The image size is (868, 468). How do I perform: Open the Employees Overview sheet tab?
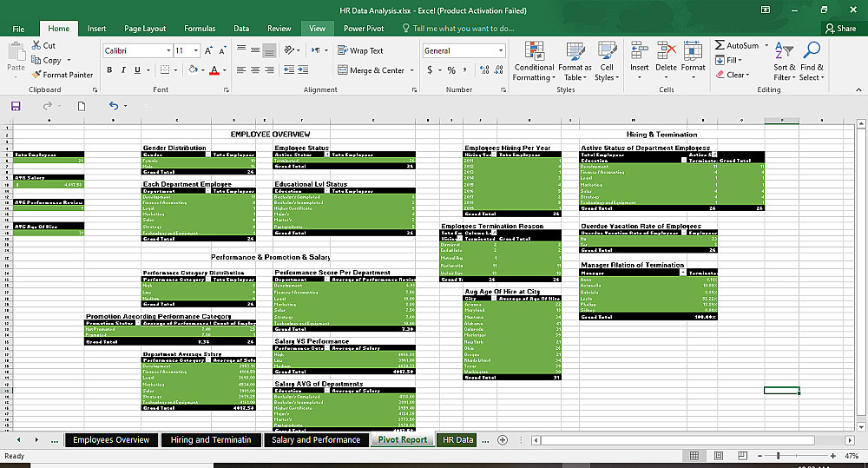(x=111, y=439)
